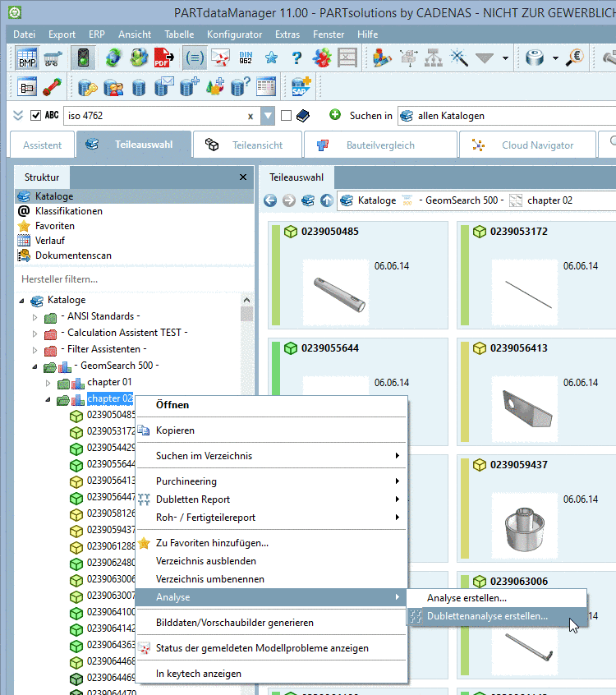Open the blue question mark help icon
The image size is (616, 695).
(x=297, y=58)
